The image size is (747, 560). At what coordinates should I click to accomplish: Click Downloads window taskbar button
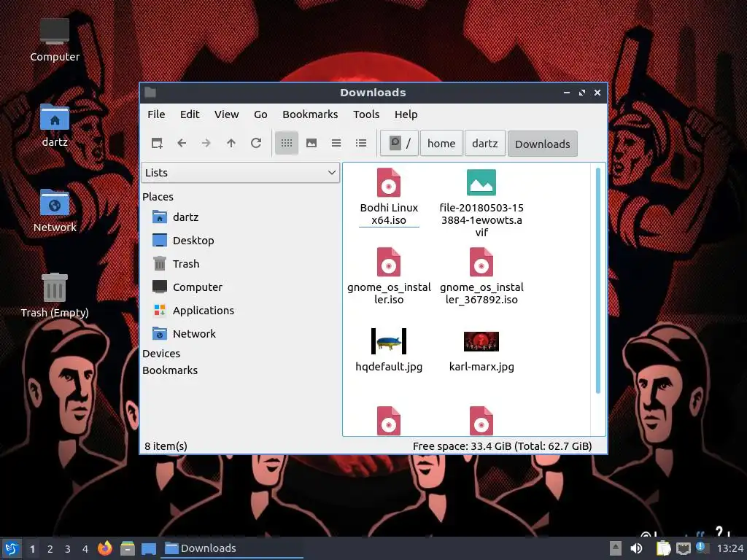[x=233, y=548]
